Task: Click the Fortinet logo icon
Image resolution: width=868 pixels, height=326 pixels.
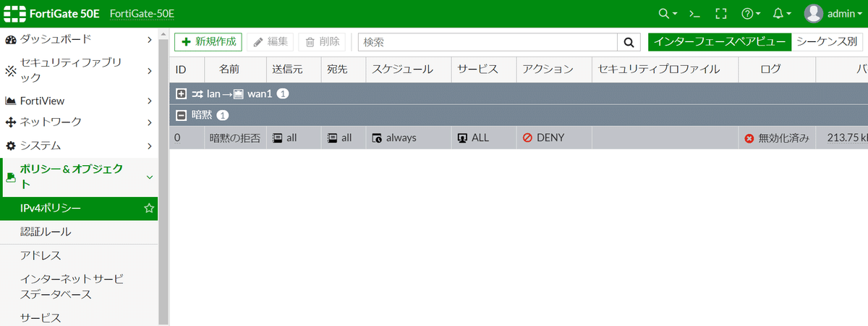Action: pos(14,14)
